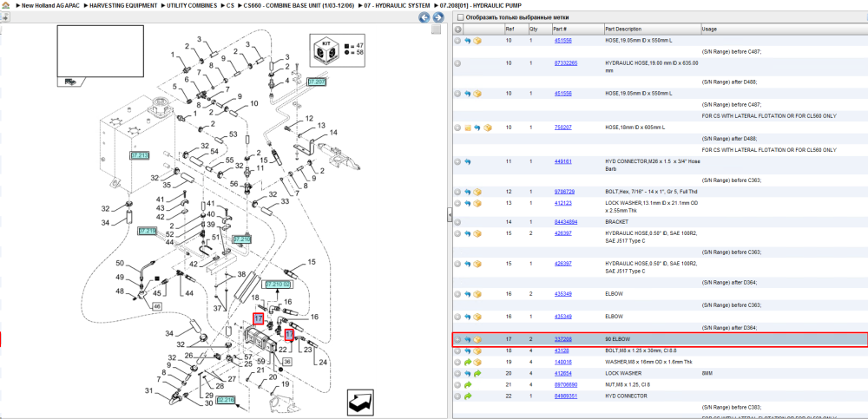The width and height of the screenshot is (868, 419).
Task: Sort by the Usage column header
Action: 784,29
